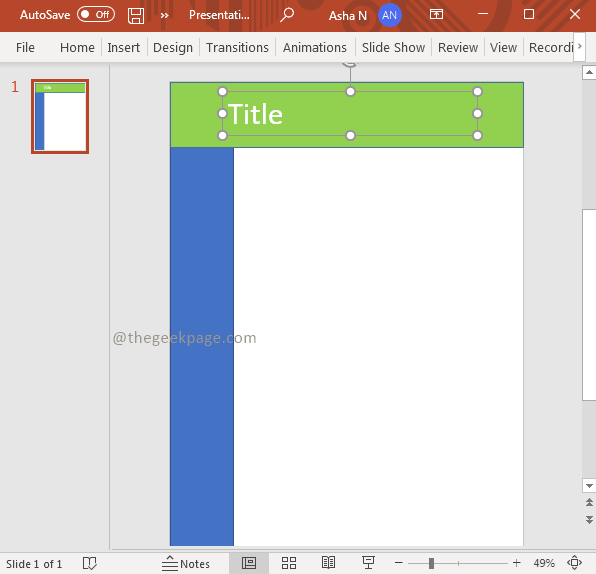This screenshot has width=596, height=574.
Task: Switch to the Insert tab
Action: pyautogui.click(x=124, y=48)
